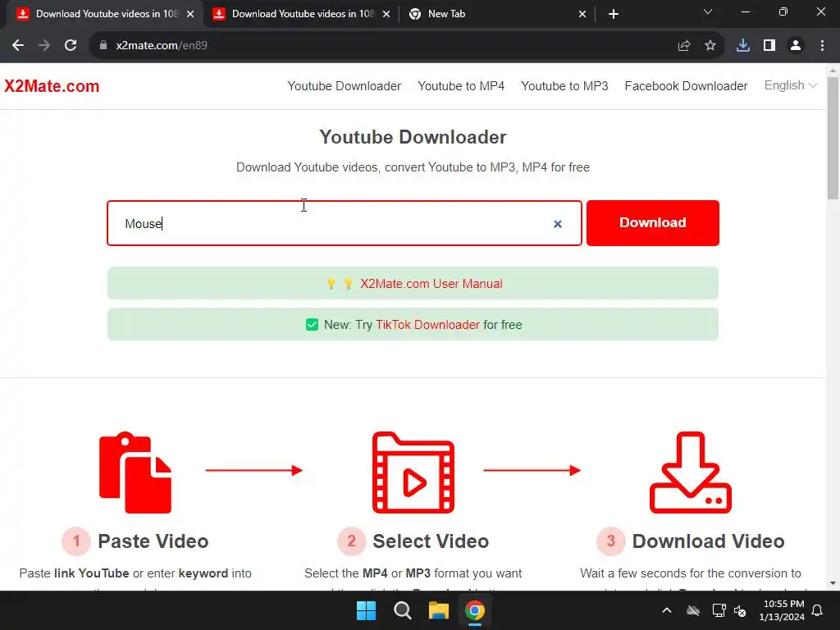Image resolution: width=840 pixels, height=630 pixels.
Task: Open Facebook Downloader nav item
Action: pos(686,85)
